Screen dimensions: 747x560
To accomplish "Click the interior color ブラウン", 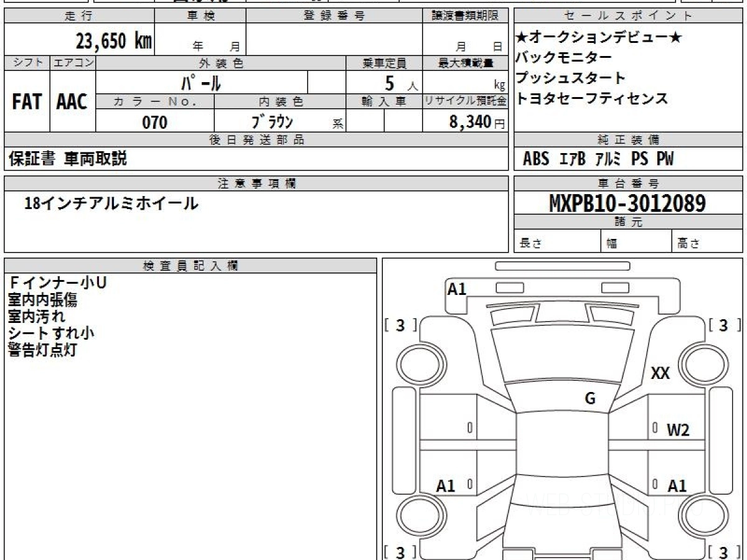I will click(273, 121).
